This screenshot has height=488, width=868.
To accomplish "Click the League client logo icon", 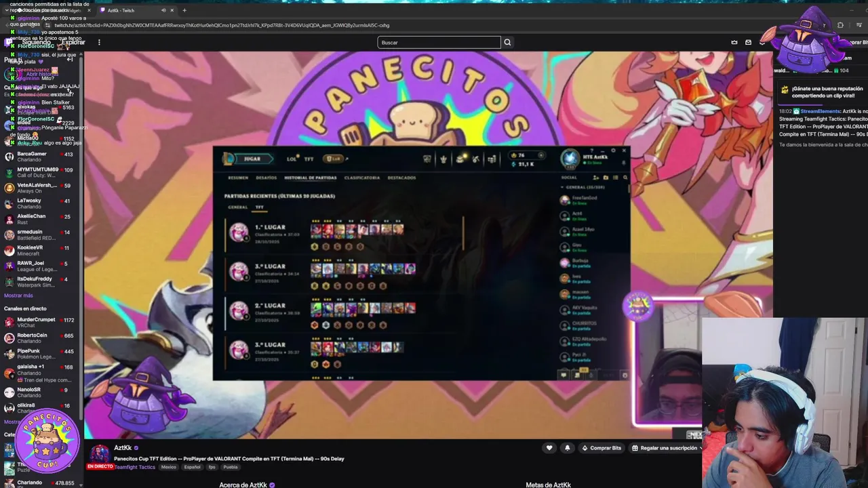I will [229, 159].
